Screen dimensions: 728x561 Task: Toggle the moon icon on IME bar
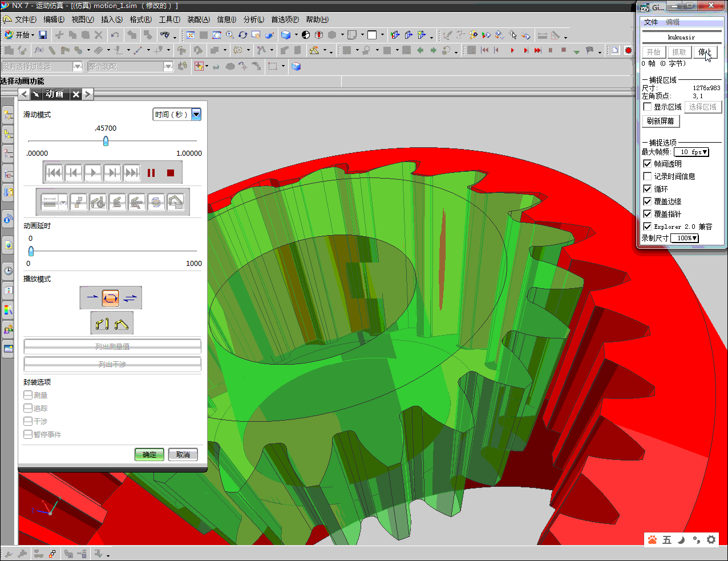(x=681, y=539)
